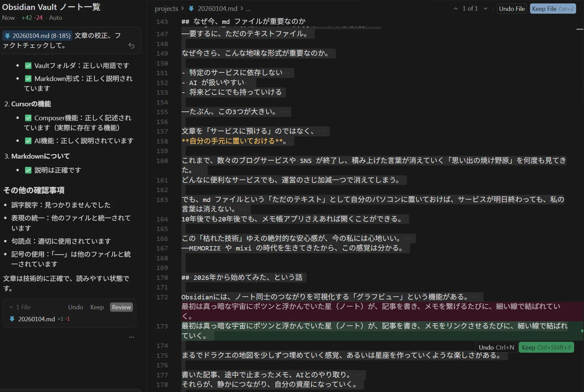Click the +42 -24 change count
Viewport: 584px width, 392px height.
pos(32,18)
